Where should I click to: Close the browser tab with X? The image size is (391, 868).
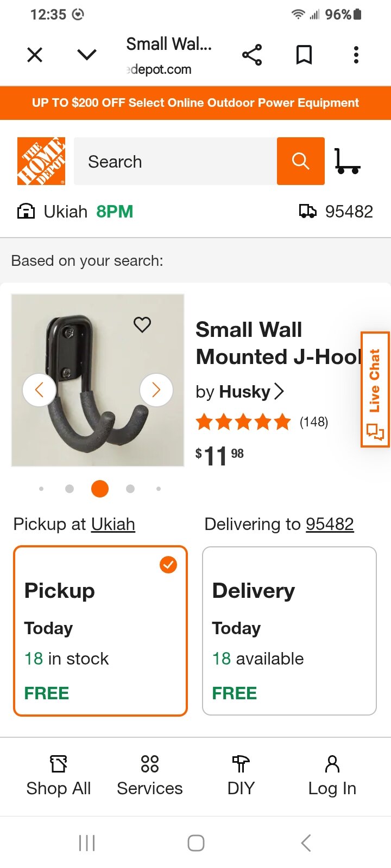click(35, 55)
